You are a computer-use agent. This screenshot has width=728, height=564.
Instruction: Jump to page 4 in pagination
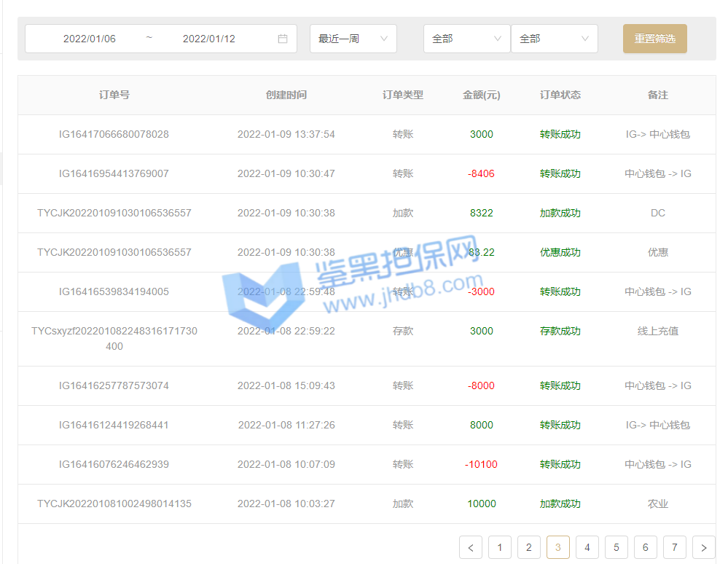point(587,547)
